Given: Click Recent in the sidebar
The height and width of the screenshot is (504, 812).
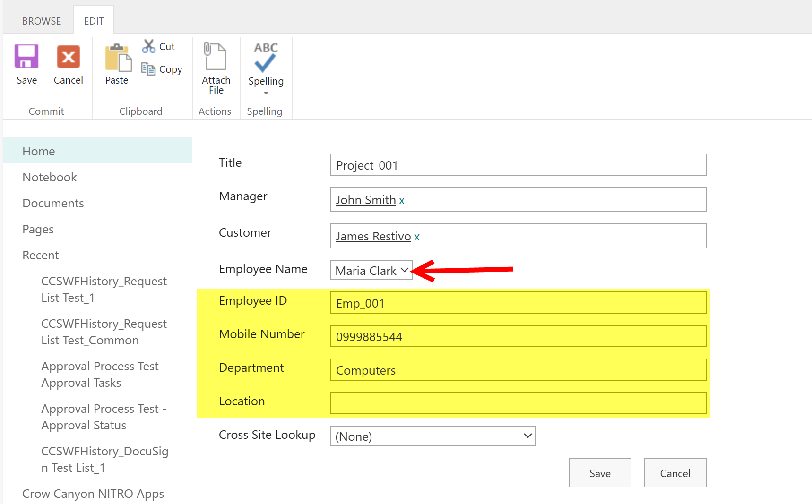Looking at the screenshot, I should coord(41,255).
